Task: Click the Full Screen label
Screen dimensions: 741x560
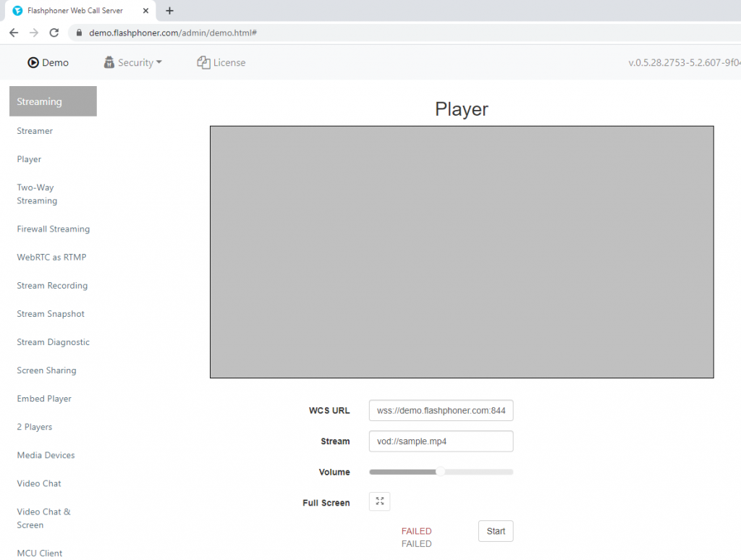Action: point(326,503)
